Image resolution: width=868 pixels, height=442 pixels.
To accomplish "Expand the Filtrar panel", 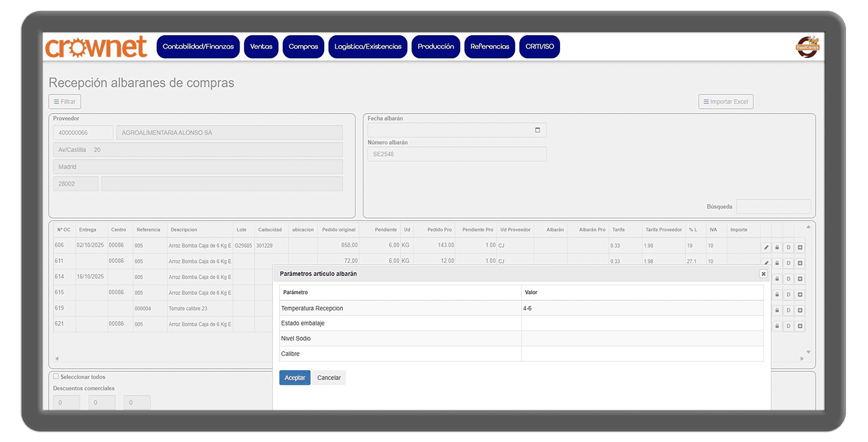I will click(65, 102).
